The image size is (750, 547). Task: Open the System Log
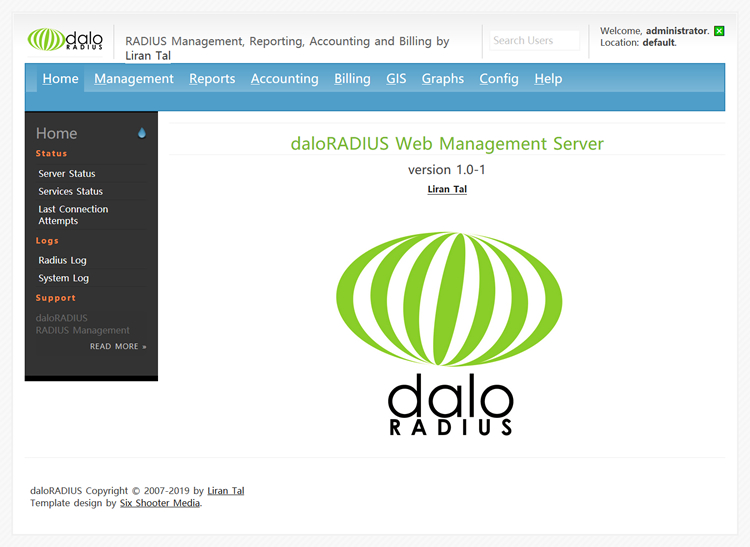(x=64, y=278)
